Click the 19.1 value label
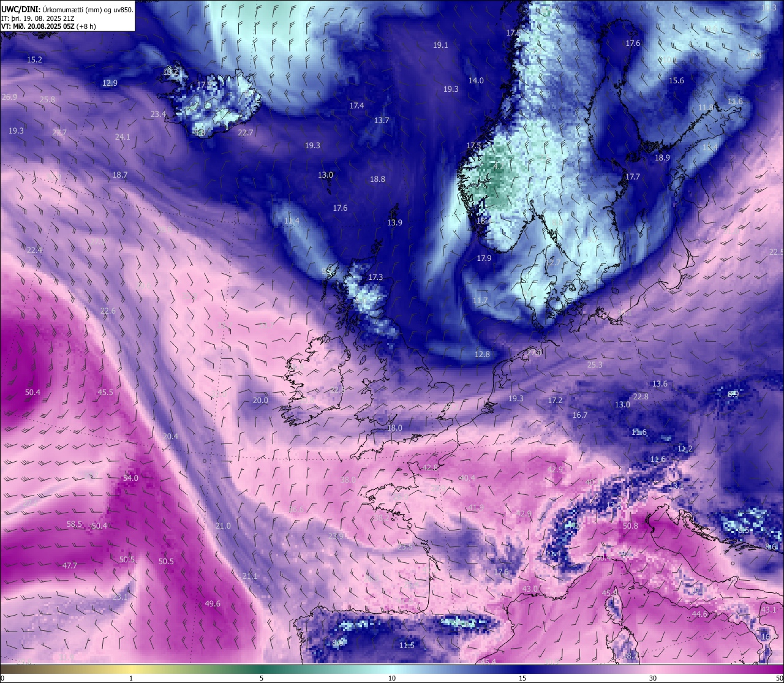 click(440, 45)
